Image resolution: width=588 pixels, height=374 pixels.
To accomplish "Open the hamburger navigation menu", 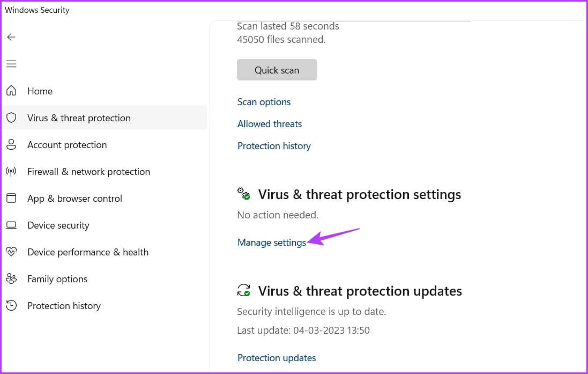I will click(11, 64).
